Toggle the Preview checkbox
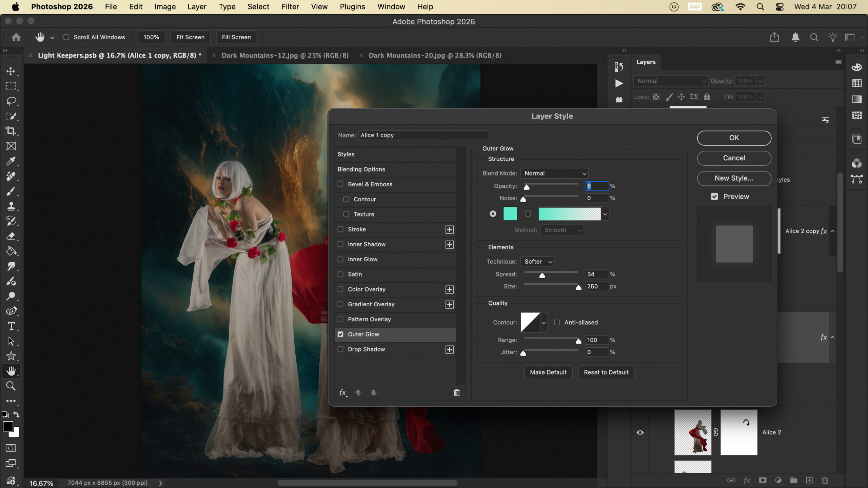 714,197
